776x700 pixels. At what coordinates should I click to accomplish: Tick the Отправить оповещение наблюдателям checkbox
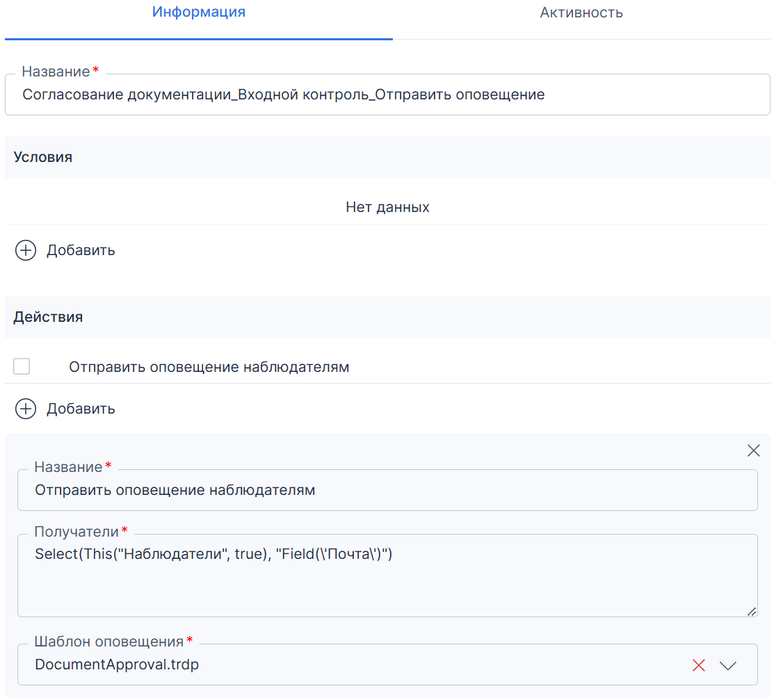(22, 366)
